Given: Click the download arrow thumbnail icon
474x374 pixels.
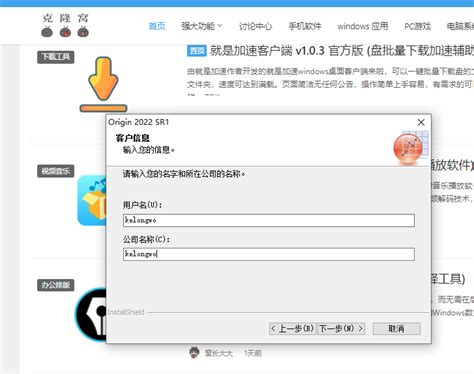Looking at the screenshot, I should click(103, 84).
